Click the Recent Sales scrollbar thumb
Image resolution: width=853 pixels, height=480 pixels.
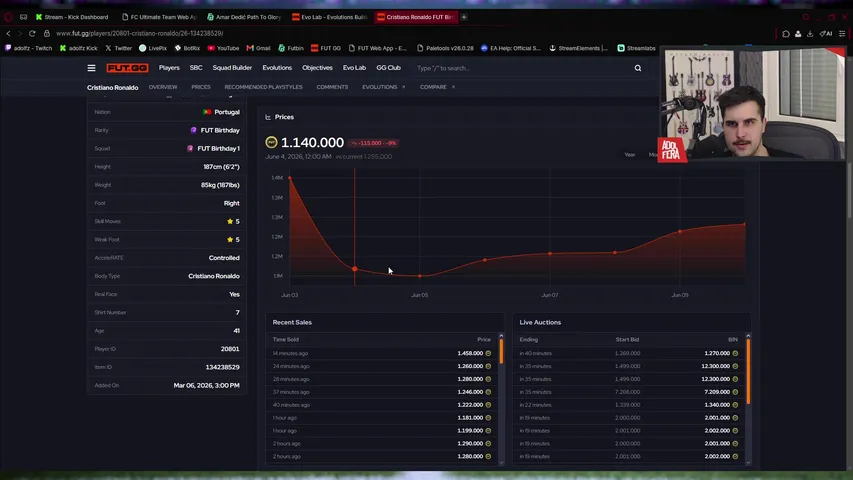501,351
